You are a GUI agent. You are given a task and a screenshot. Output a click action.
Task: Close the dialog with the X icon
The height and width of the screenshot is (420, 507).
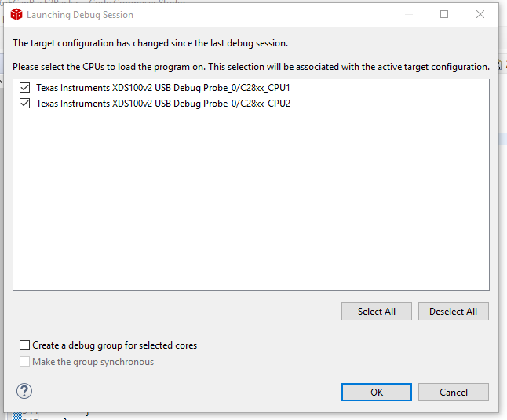coord(480,15)
